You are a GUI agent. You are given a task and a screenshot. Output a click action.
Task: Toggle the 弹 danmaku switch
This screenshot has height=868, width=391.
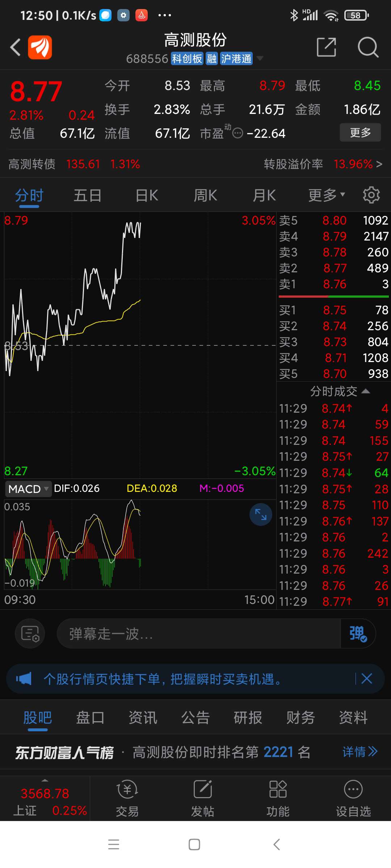pyautogui.click(x=358, y=633)
